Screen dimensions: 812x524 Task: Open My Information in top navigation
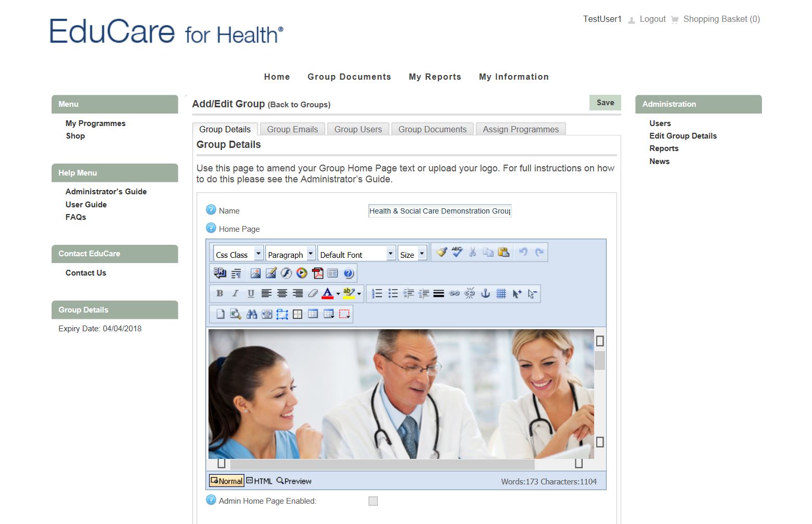(514, 77)
